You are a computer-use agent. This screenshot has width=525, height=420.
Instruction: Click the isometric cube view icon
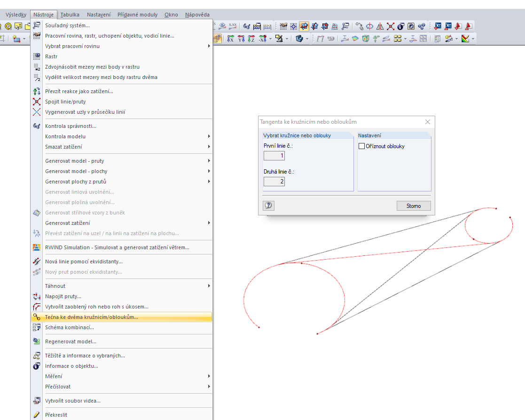click(217, 39)
